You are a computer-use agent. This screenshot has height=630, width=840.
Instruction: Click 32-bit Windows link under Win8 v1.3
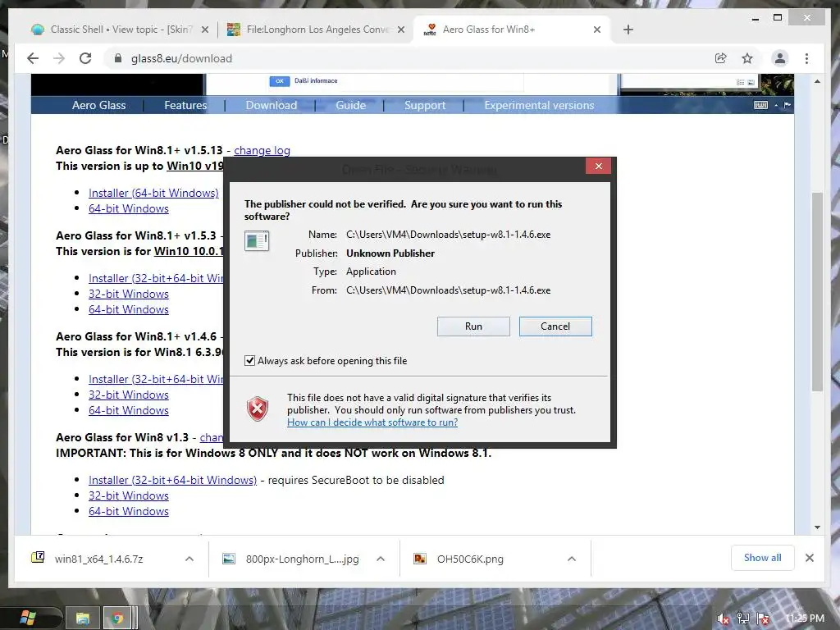tap(129, 495)
